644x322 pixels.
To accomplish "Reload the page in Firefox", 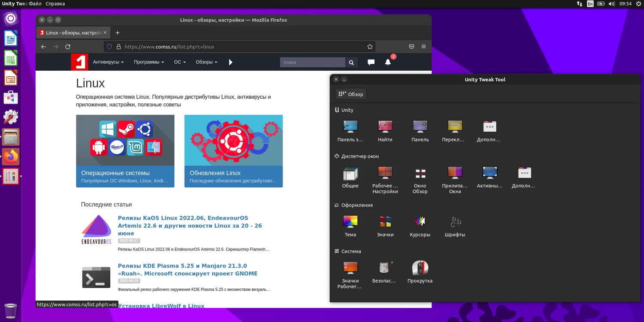I will click(x=68, y=47).
